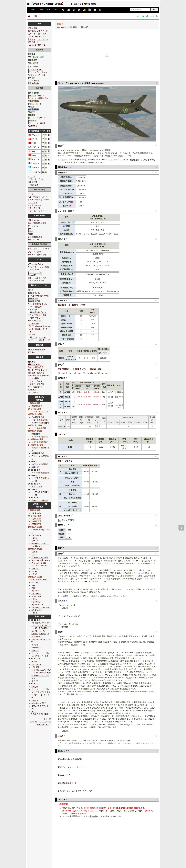The width and height of the screenshot is (186, 868).
Task: Open the page settings gear icon
Action: pos(157,16)
